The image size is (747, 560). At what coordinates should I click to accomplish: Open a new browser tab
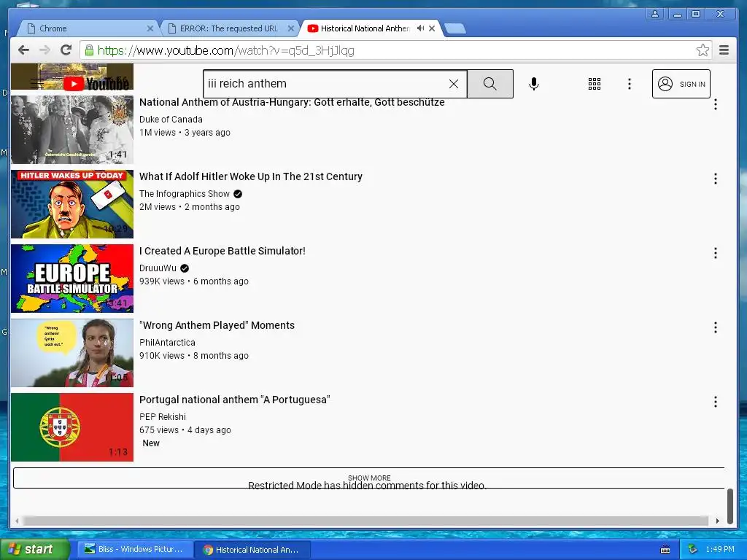455,29
